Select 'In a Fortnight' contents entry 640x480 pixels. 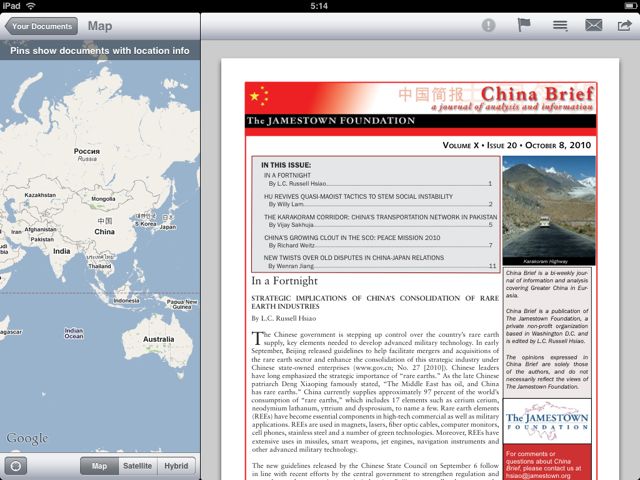(x=378, y=179)
